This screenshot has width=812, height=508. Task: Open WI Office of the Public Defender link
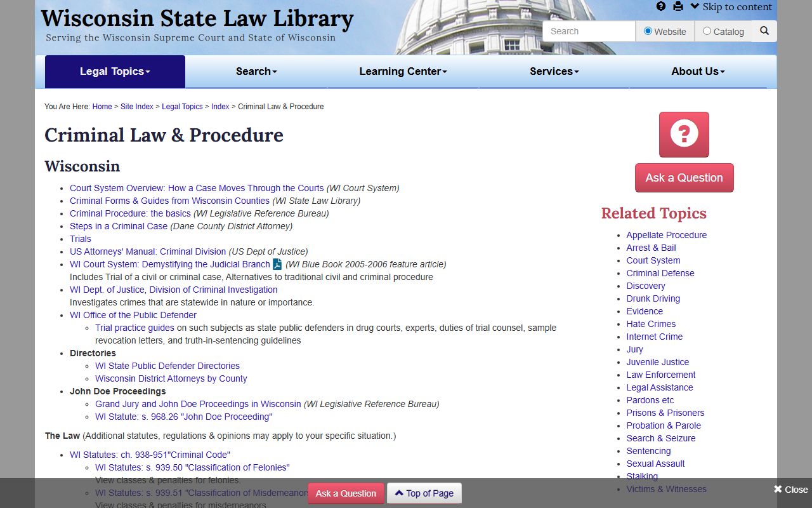[133, 315]
